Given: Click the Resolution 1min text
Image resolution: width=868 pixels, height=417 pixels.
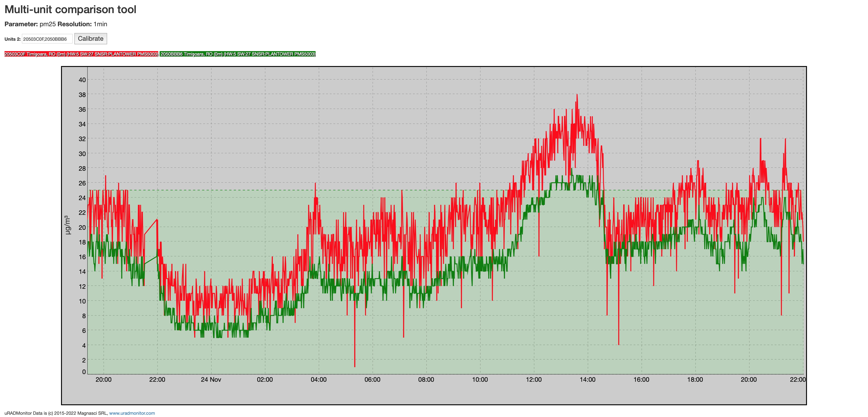Looking at the screenshot, I should [x=82, y=24].
